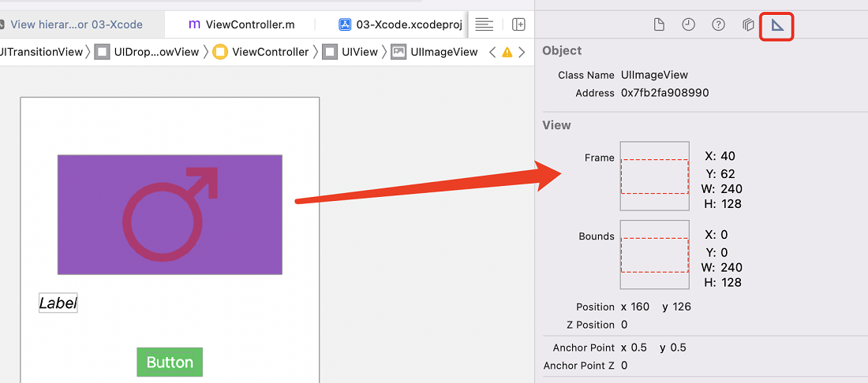Select ViewController in the jump bar
This screenshot has width=868, height=383.
pos(260,52)
